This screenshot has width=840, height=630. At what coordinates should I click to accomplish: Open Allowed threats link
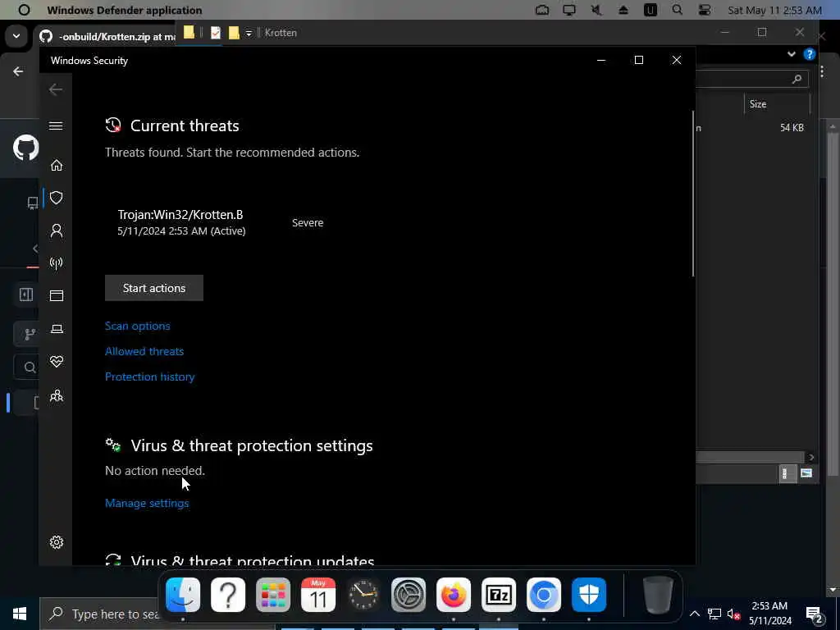click(144, 351)
